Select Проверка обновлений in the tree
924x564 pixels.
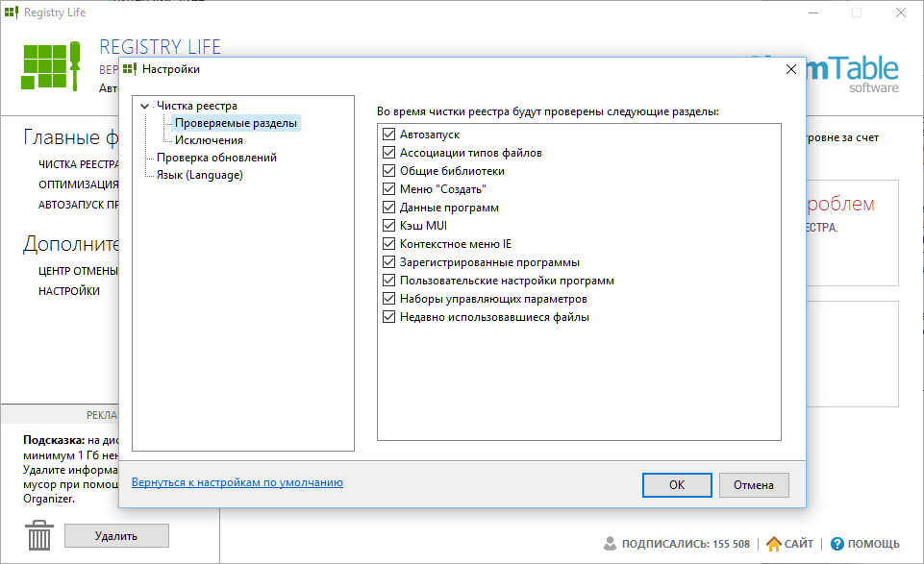click(216, 158)
